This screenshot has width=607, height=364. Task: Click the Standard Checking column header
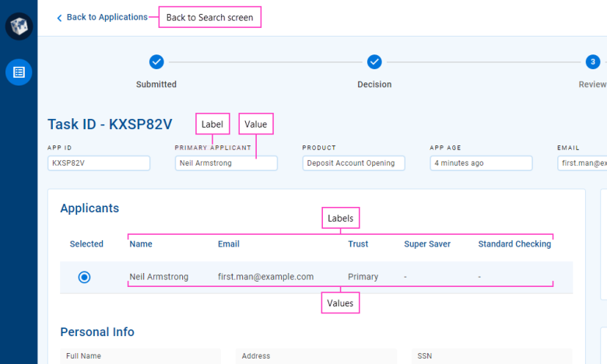(x=514, y=244)
